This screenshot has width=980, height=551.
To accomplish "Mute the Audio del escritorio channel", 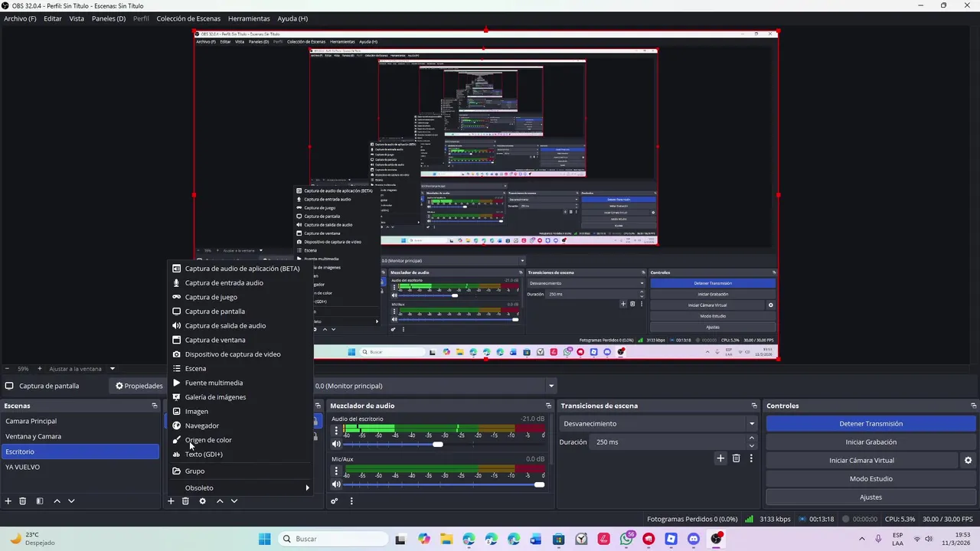I will coord(336,444).
